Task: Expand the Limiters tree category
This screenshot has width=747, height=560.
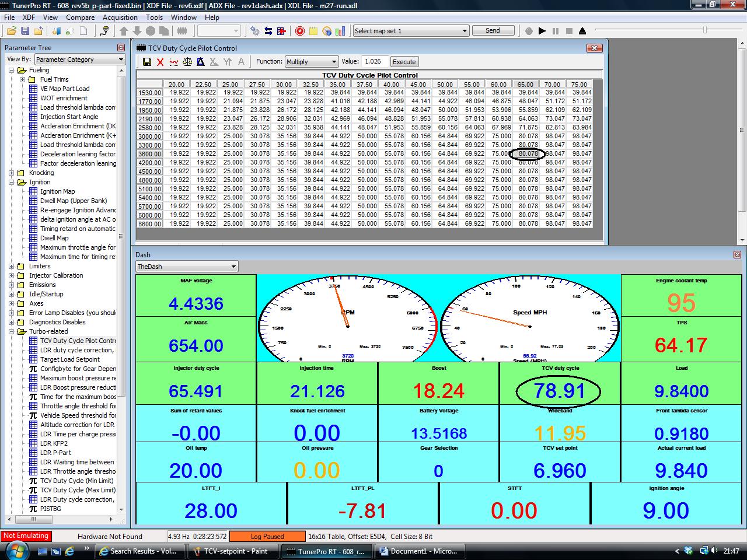Action: [12, 266]
